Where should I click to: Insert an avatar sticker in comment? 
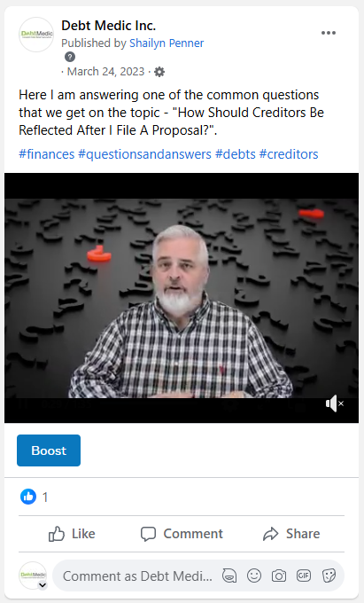pyautogui.click(x=229, y=576)
